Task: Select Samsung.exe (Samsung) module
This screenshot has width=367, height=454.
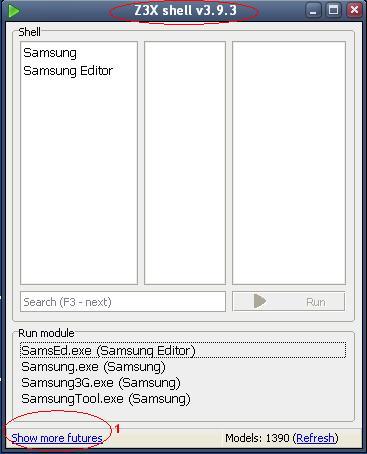Action: click(93, 367)
